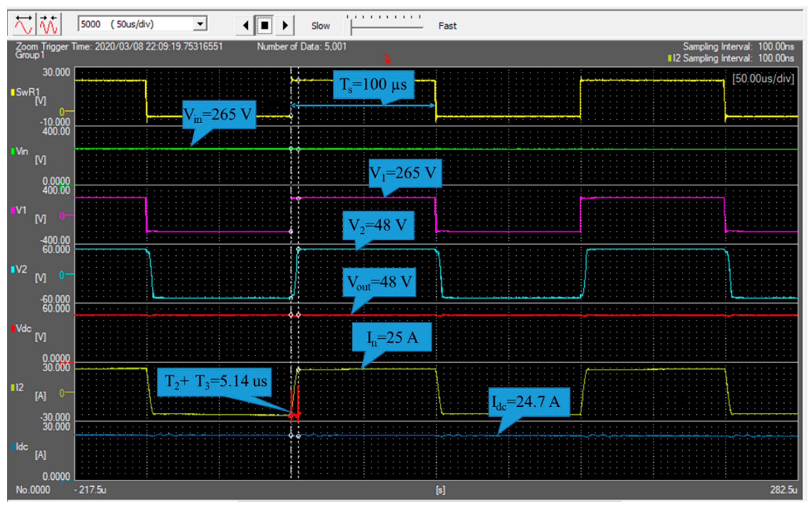Viewport: 812px width, 509px height.
Task: Click the green Vin channel color marker
Action: (13, 151)
